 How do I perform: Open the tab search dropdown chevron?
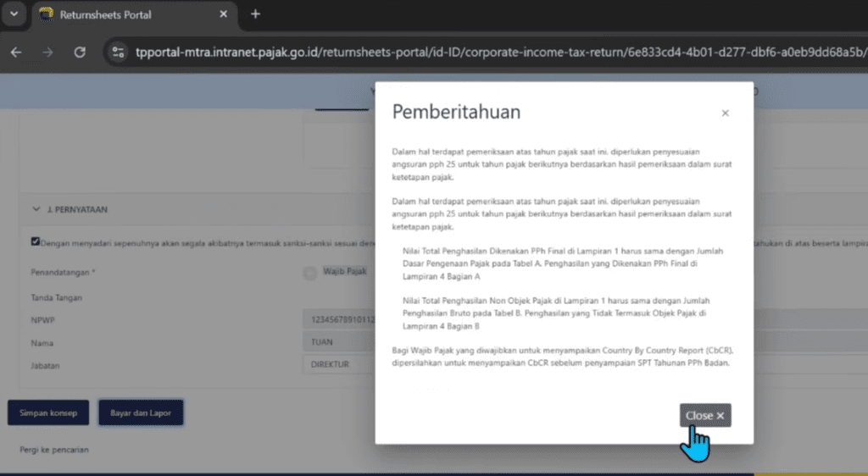click(x=13, y=14)
